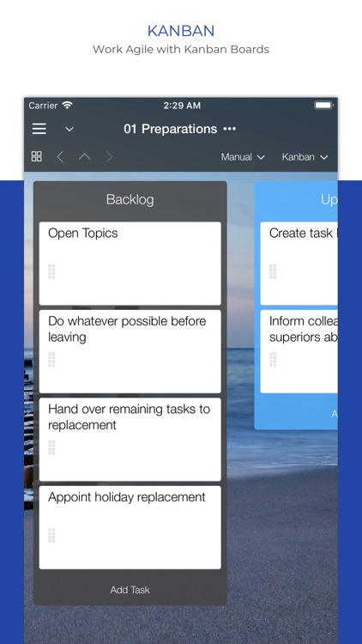Open the Manual sort dropdown
Image resolution: width=362 pixels, height=644 pixels.
(243, 157)
